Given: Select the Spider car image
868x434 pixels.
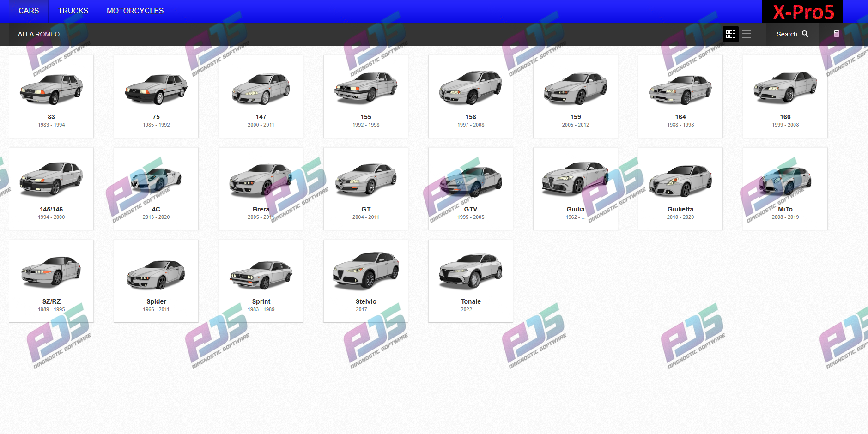Looking at the screenshot, I should point(156,274).
